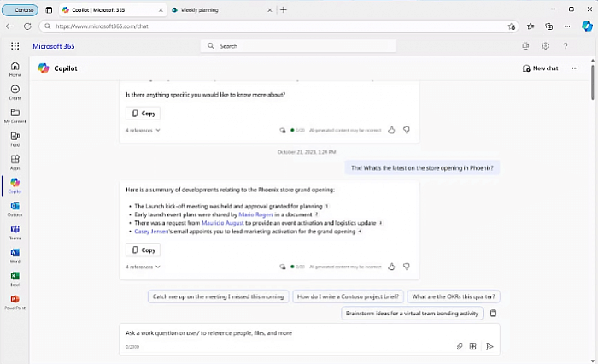This screenshot has height=364, width=598.
Task: Choose 'Catch me up on the meeting' suggestion
Action: click(x=218, y=296)
